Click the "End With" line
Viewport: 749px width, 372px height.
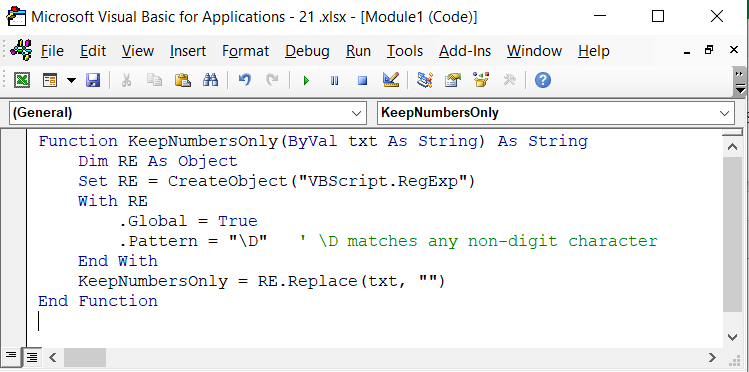[118, 261]
